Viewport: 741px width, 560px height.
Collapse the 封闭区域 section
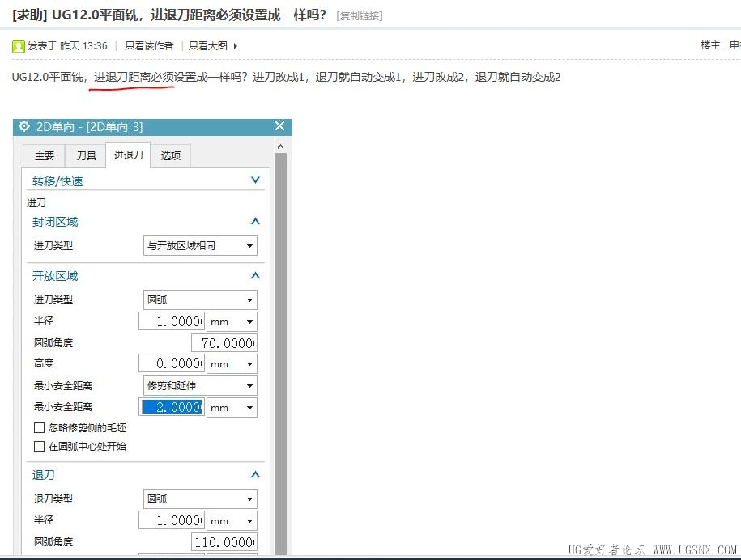pos(255,222)
